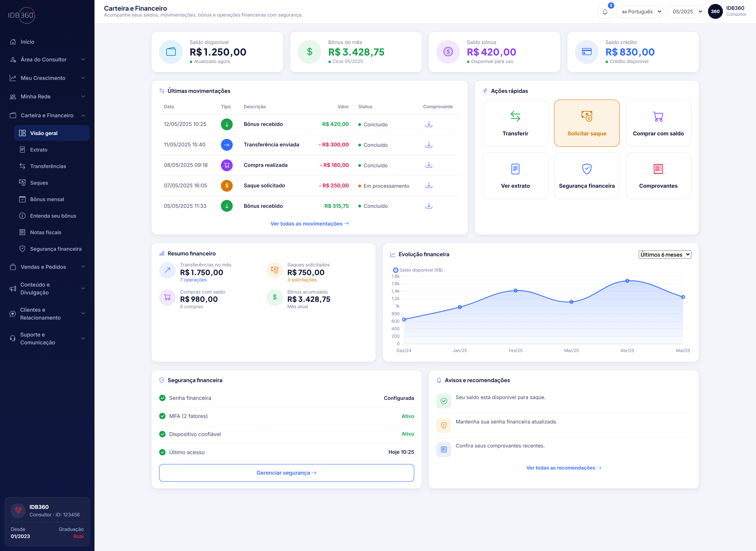Open the 05/2025 period dropdown
This screenshot has width=756, height=551.
(685, 12)
